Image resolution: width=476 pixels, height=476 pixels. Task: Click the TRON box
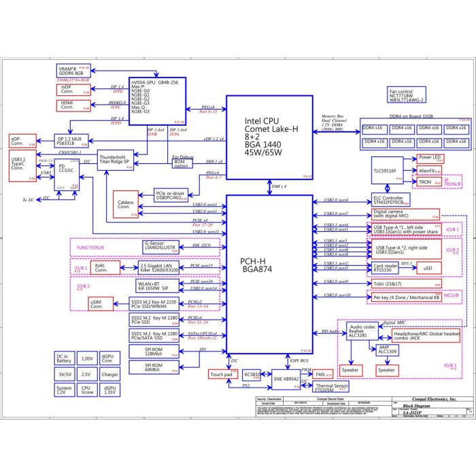point(429,182)
